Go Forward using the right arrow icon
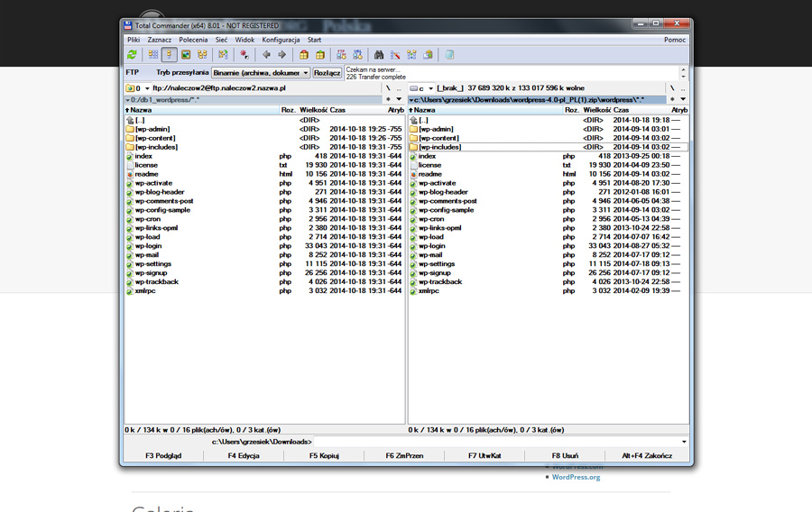The height and width of the screenshot is (512, 812). point(282,55)
